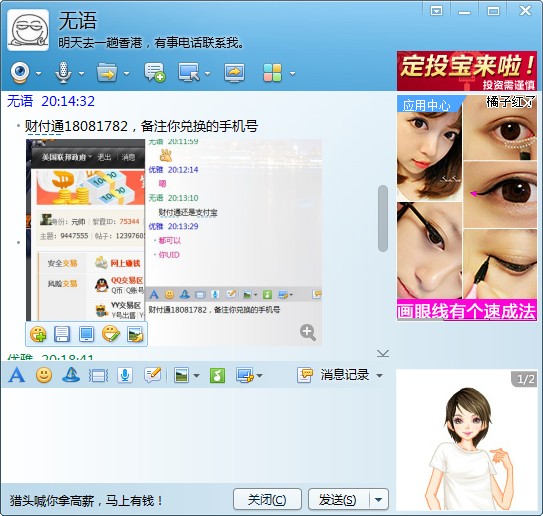The height and width of the screenshot is (516, 543).
Task: Open picture viewer icon in image toolbar
Action: (x=135, y=334)
